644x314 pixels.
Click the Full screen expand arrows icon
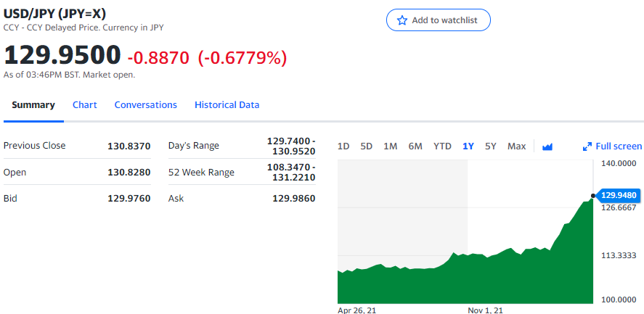click(587, 146)
